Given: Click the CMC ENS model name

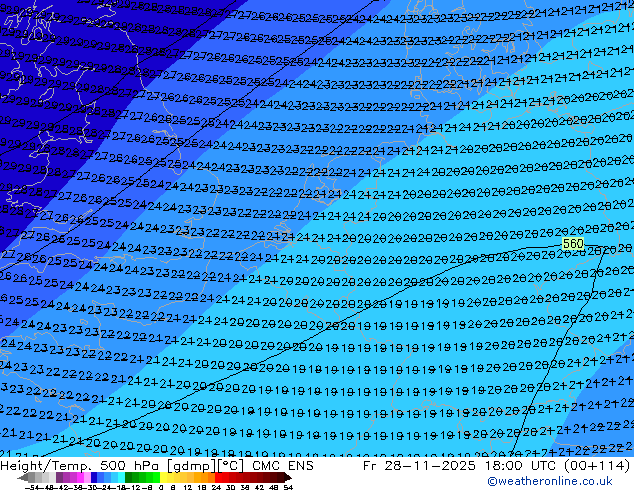Looking at the screenshot, I should pos(283,466).
